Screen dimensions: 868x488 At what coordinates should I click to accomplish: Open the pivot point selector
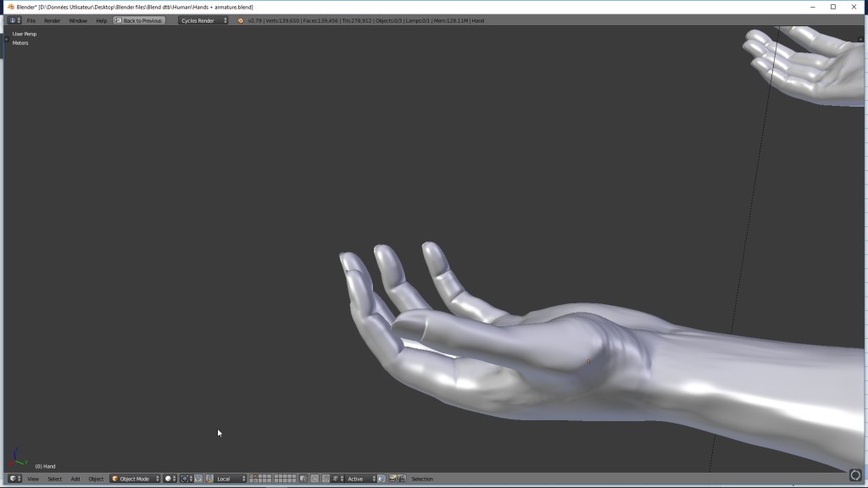pos(184,479)
